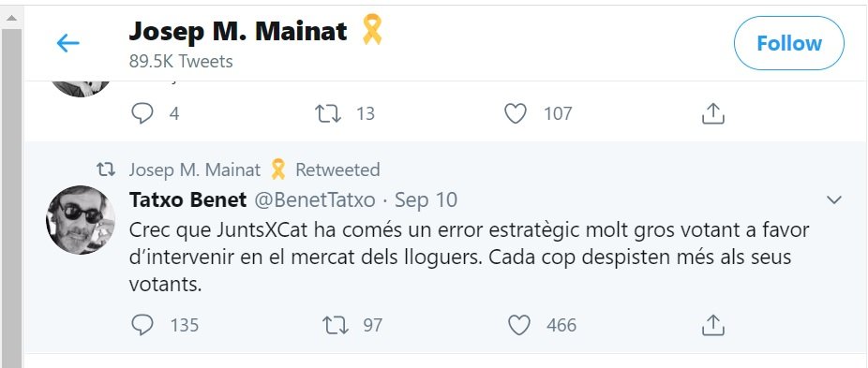868x368 pixels.
Task: Share Tatxo Benet's tweet
Action: 713,325
